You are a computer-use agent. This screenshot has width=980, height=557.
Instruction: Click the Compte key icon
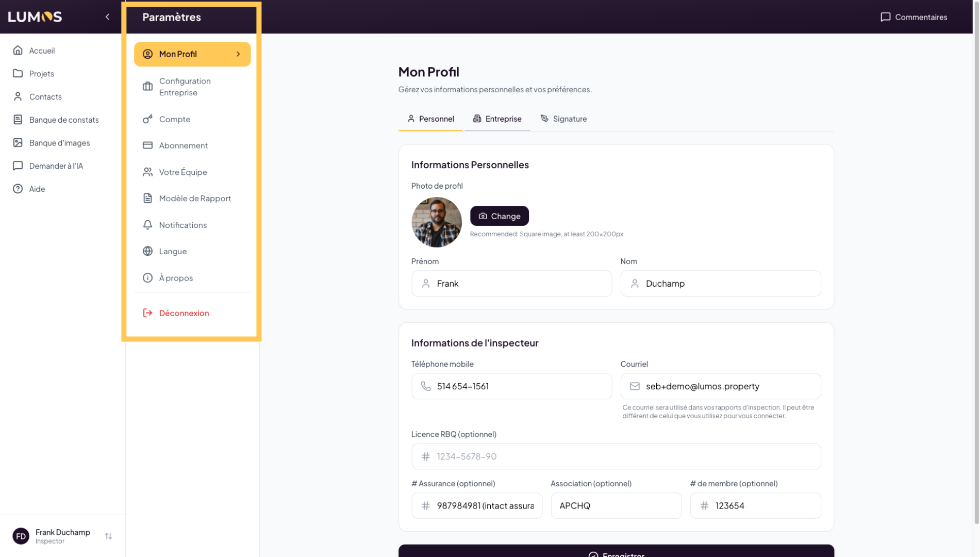(147, 119)
